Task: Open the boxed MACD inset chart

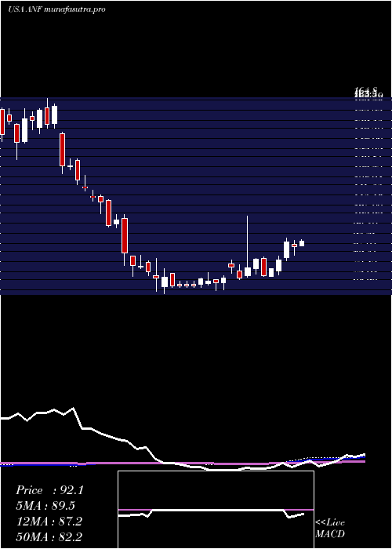Action: click(x=216, y=510)
